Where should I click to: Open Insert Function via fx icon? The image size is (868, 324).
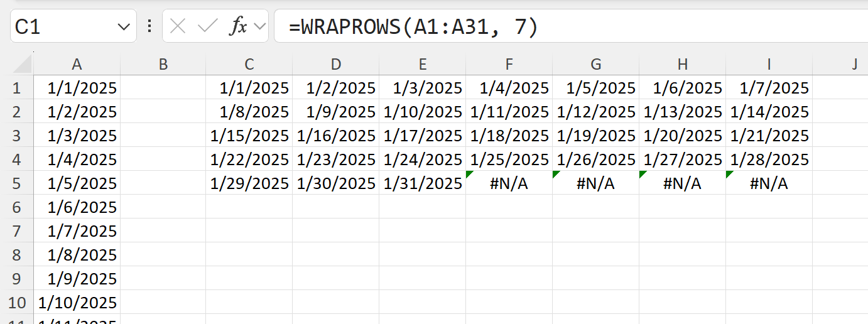[238, 26]
